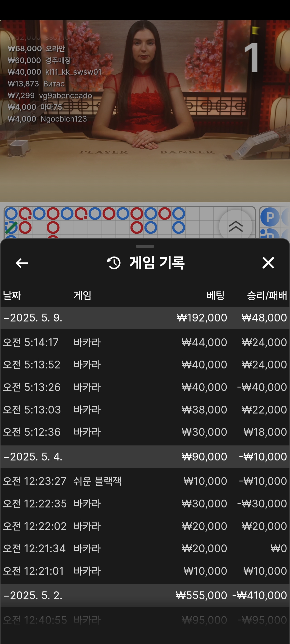Tap the ₩4,000 Ngocbich123 leaderboard entry
The width and height of the screenshot is (290, 644).
(x=47, y=119)
